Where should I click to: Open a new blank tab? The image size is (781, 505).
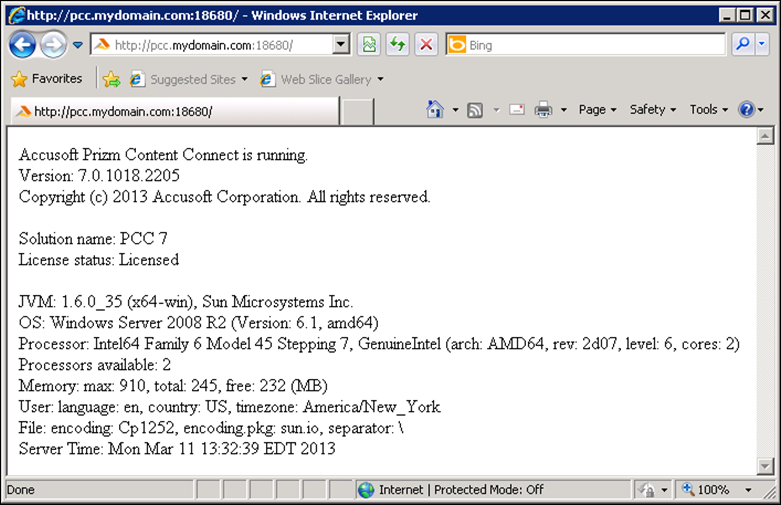[358, 111]
